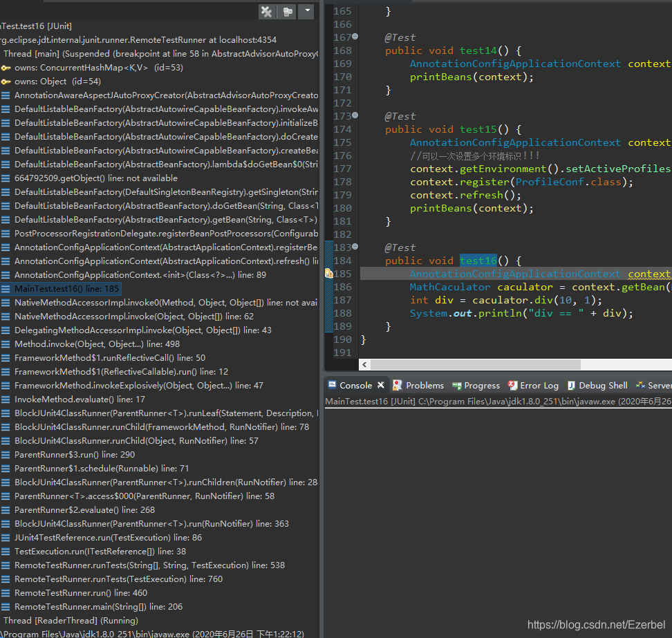Select ParentRunner$2.evaluate() line: 268 frame
The image size is (672, 638).
click(x=85, y=510)
